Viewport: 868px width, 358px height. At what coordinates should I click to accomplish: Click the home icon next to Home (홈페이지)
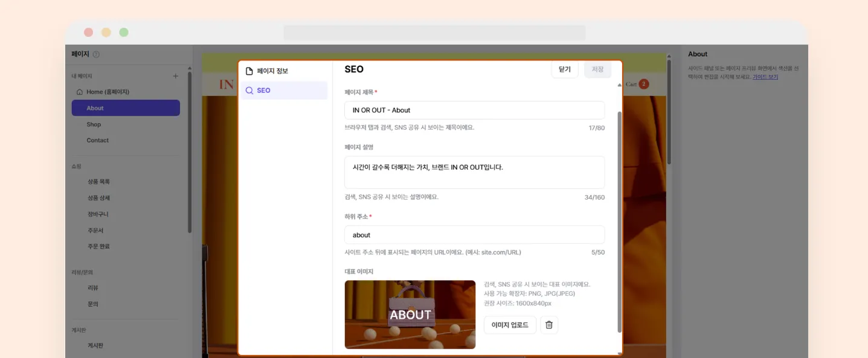[x=80, y=92]
